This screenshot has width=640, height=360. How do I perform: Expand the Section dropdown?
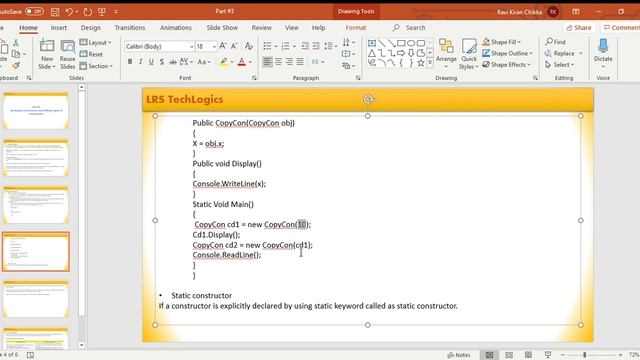(x=96, y=66)
